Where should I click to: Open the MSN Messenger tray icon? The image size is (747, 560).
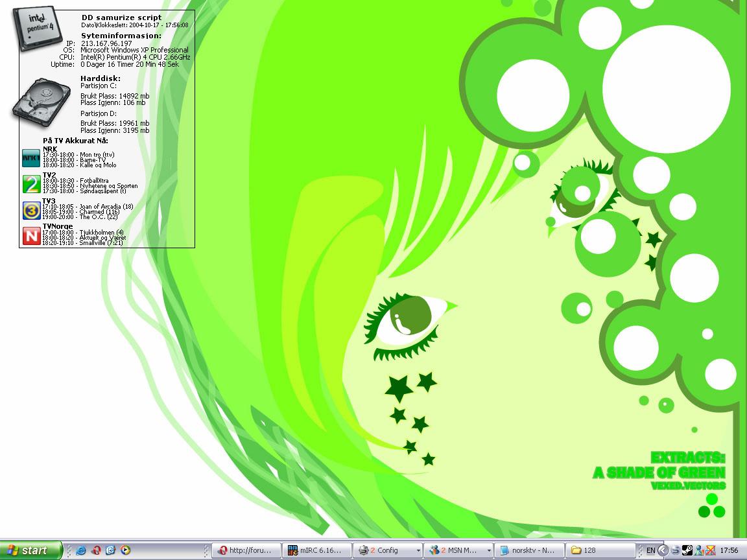pyautogui.click(x=699, y=550)
